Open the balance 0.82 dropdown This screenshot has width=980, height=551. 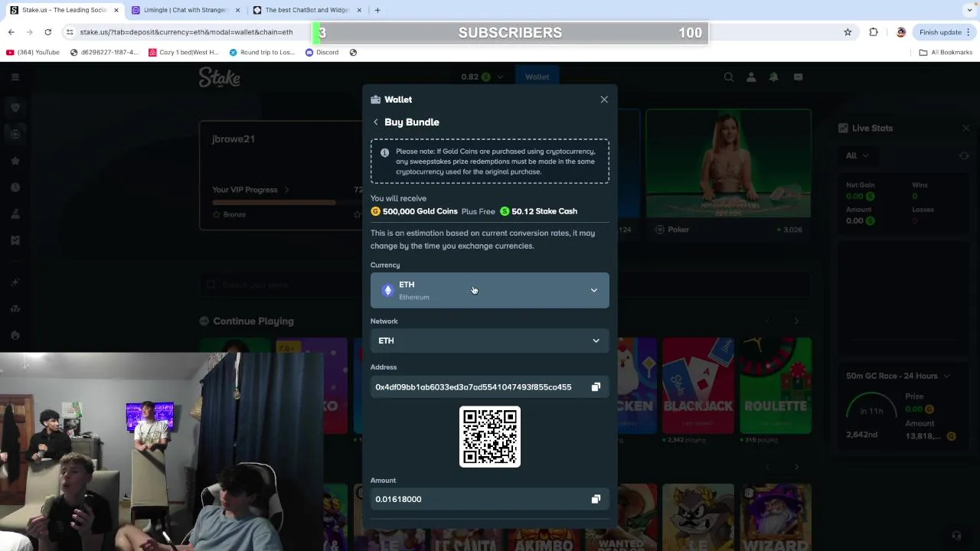(x=482, y=77)
